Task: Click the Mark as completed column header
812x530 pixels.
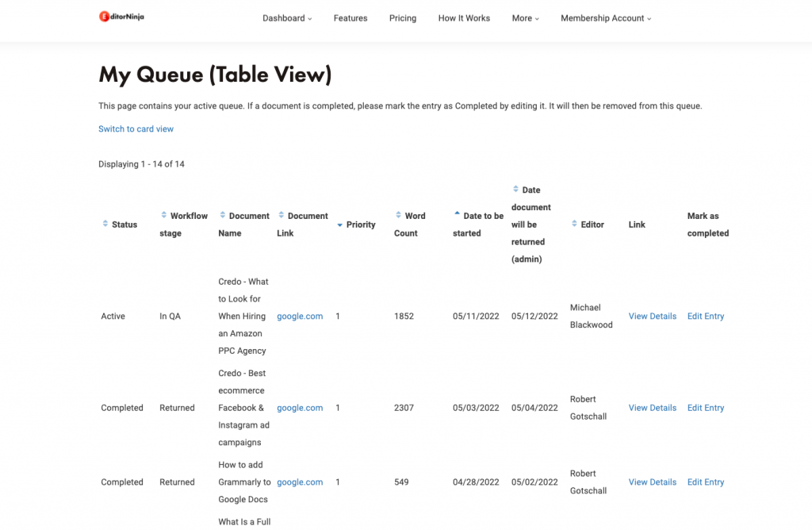Action: coord(708,225)
